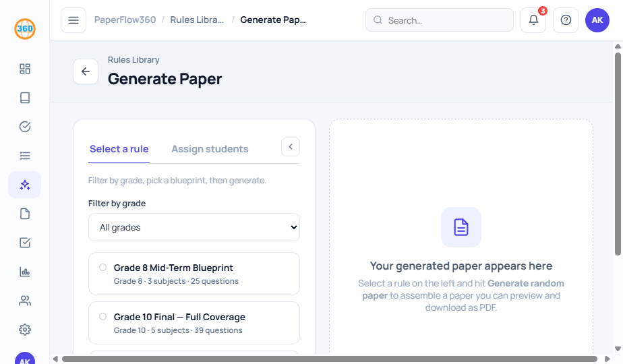Click 'Grade 10 · 5 subjects · 39 questions' text
This screenshot has width=623, height=364.
pos(178,330)
